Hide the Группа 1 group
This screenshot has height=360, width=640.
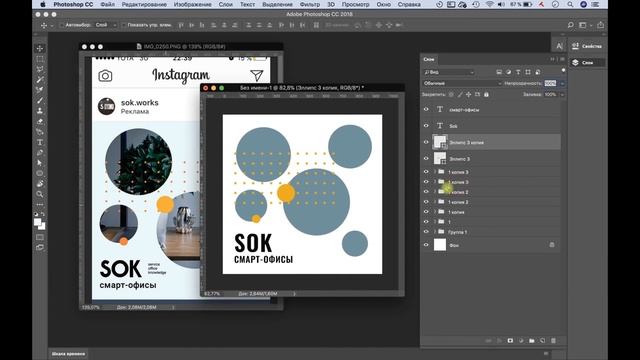click(x=426, y=231)
